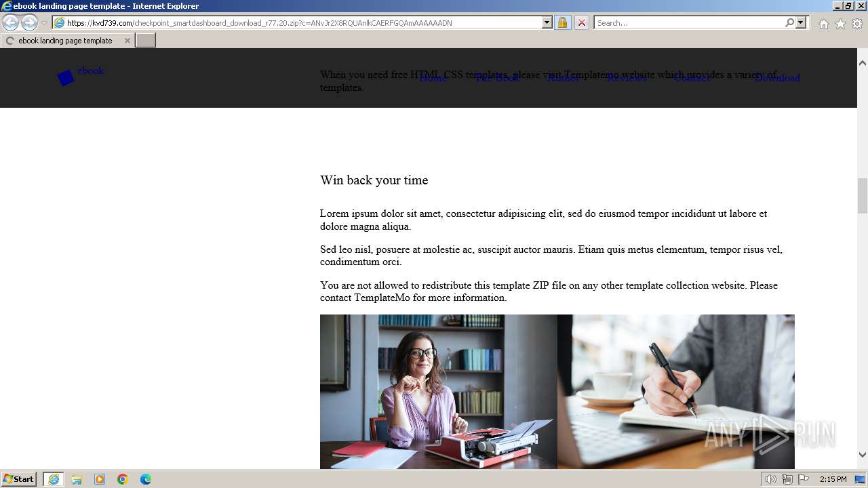This screenshot has width=868, height=488.
Task: Open the Windows Start button
Action: pyautogui.click(x=19, y=479)
